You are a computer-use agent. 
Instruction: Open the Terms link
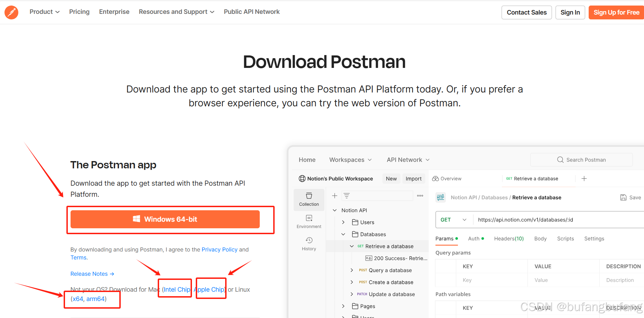tap(79, 257)
